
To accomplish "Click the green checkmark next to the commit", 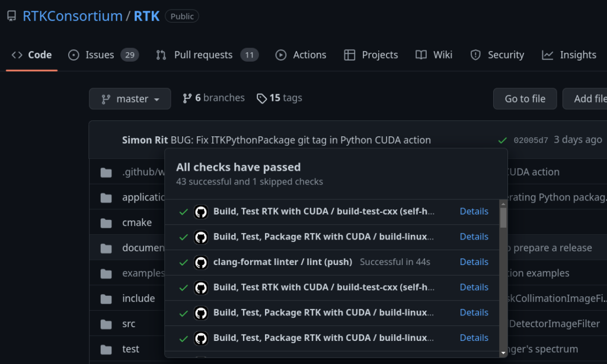I will click(502, 140).
